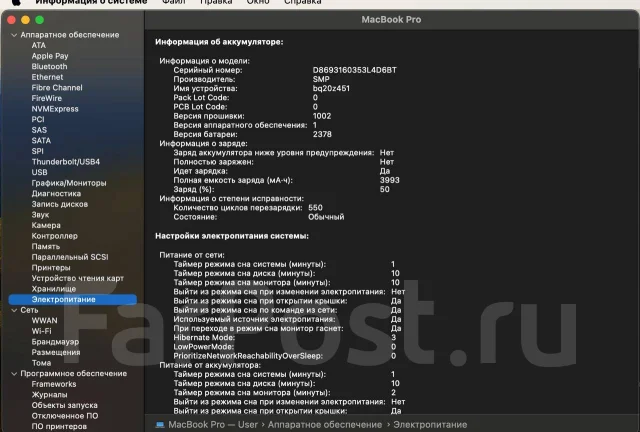Select Графика/Мониторы in the sidebar

[69, 183]
